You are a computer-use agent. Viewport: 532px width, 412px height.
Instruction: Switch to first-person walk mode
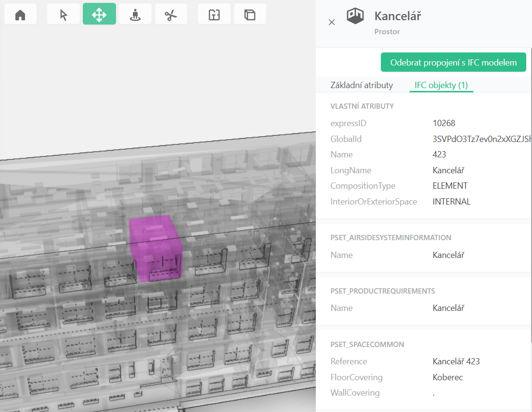[x=135, y=14]
